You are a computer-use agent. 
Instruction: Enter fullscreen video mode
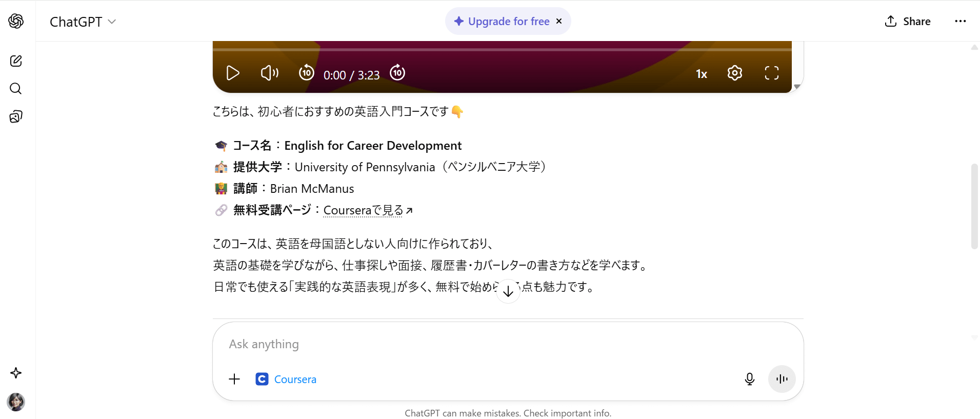pos(771,73)
